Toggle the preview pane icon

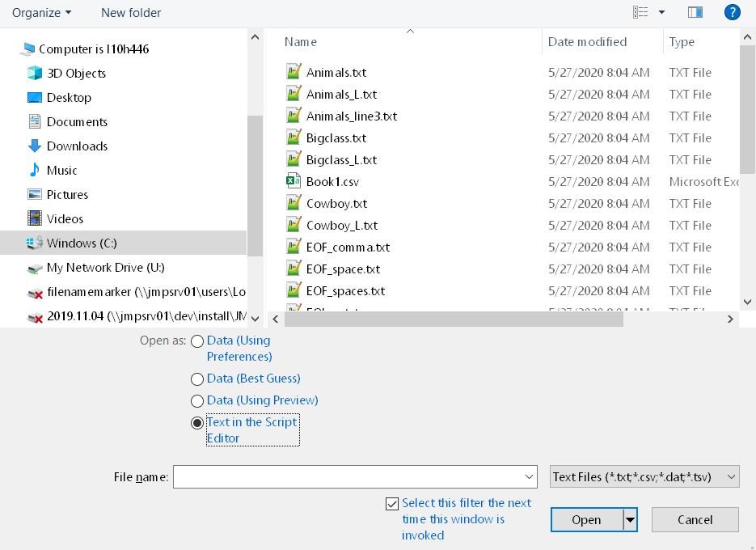coord(697,11)
